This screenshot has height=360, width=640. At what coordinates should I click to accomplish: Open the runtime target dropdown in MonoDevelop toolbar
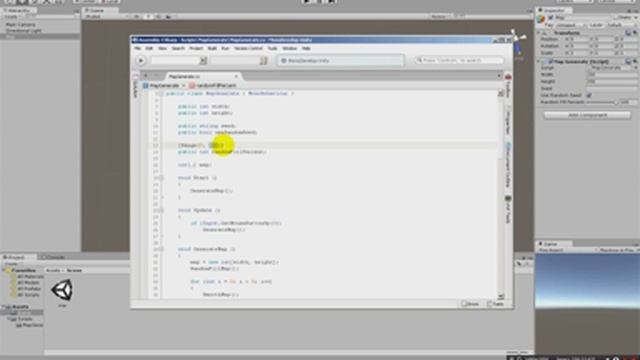tap(239, 61)
